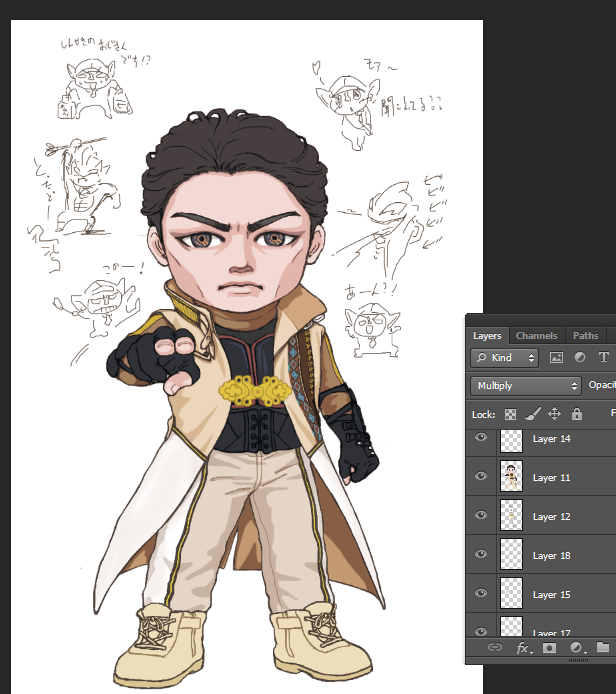
Task: Select Layer 18 thumbnail
Action: 511,554
